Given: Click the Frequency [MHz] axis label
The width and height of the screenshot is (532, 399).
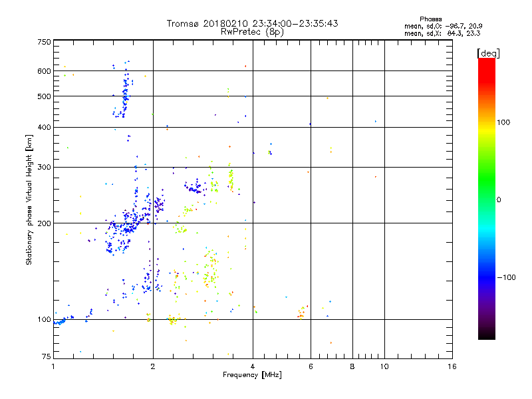Looking at the screenshot, I should click(x=252, y=375).
